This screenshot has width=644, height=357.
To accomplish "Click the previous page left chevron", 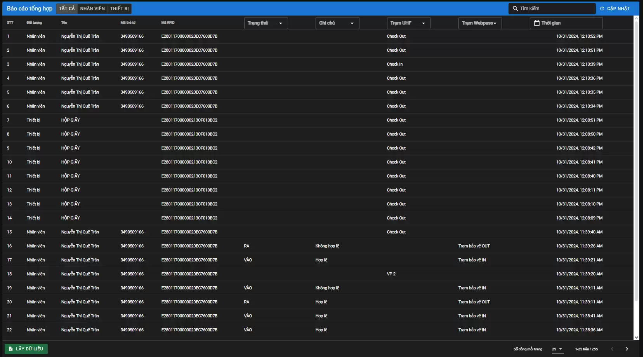I will [x=612, y=349].
